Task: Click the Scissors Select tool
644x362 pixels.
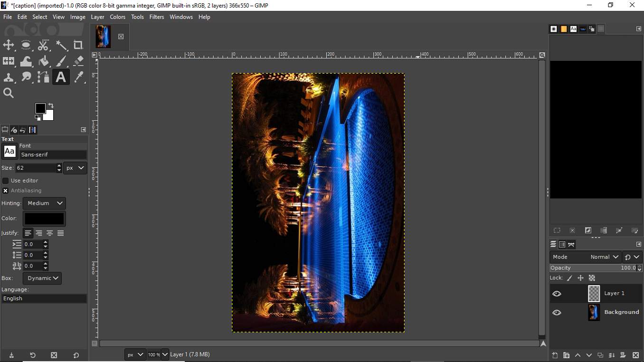Action: 44,46
